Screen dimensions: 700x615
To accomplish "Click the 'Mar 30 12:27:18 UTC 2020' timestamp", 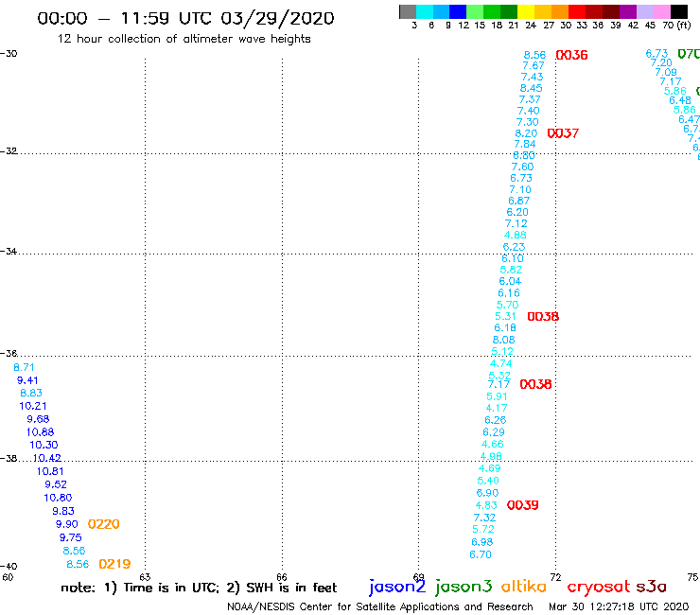I will [x=619, y=606].
